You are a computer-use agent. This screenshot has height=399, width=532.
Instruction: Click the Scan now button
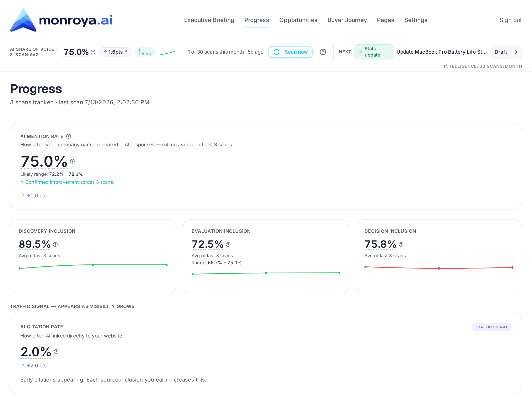(290, 52)
